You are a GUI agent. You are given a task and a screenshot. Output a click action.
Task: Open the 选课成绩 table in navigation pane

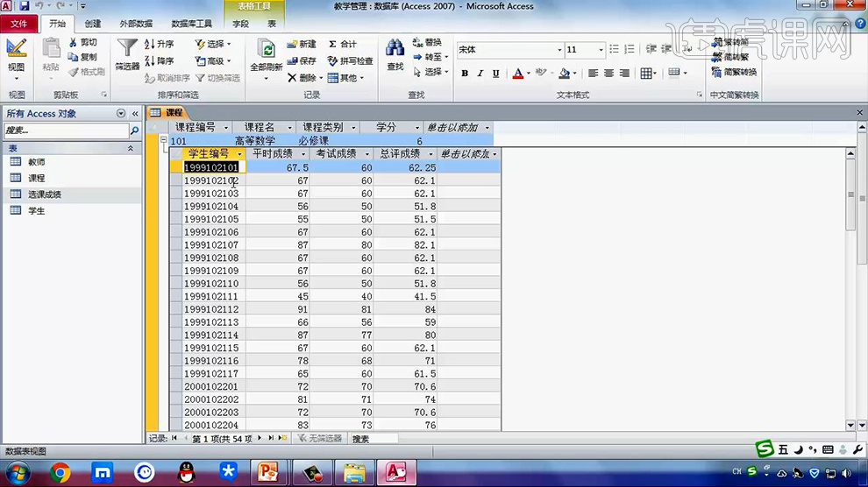click(x=45, y=194)
